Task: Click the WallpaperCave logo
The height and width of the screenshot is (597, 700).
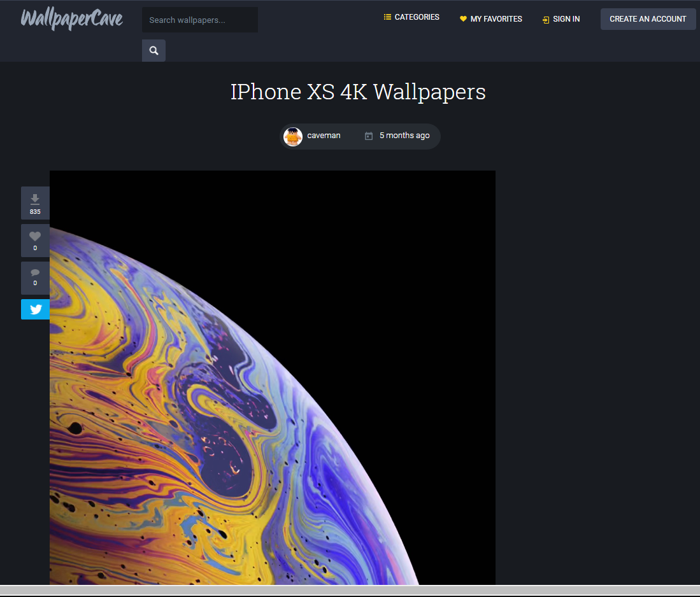Action: click(71, 18)
